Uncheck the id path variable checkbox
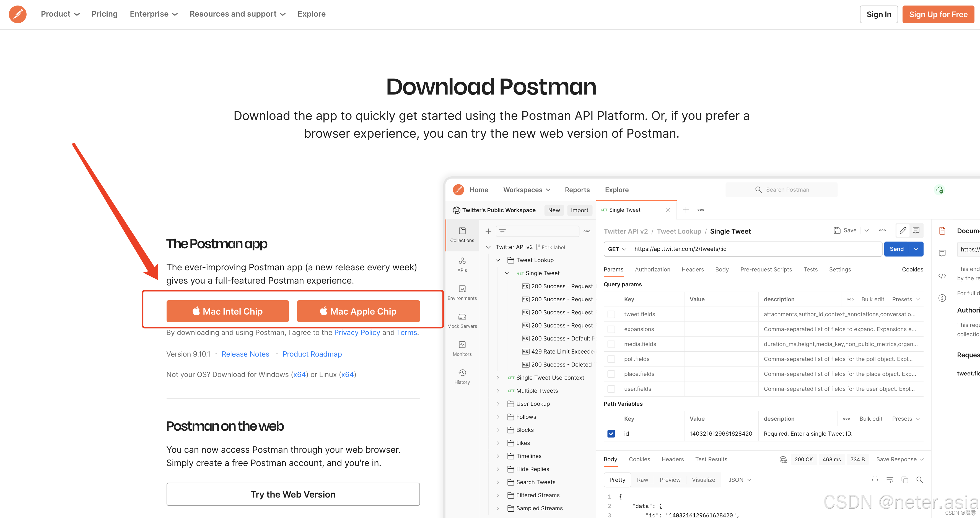Image resolution: width=980 pixels, height=518 pixels. point(611,434)
